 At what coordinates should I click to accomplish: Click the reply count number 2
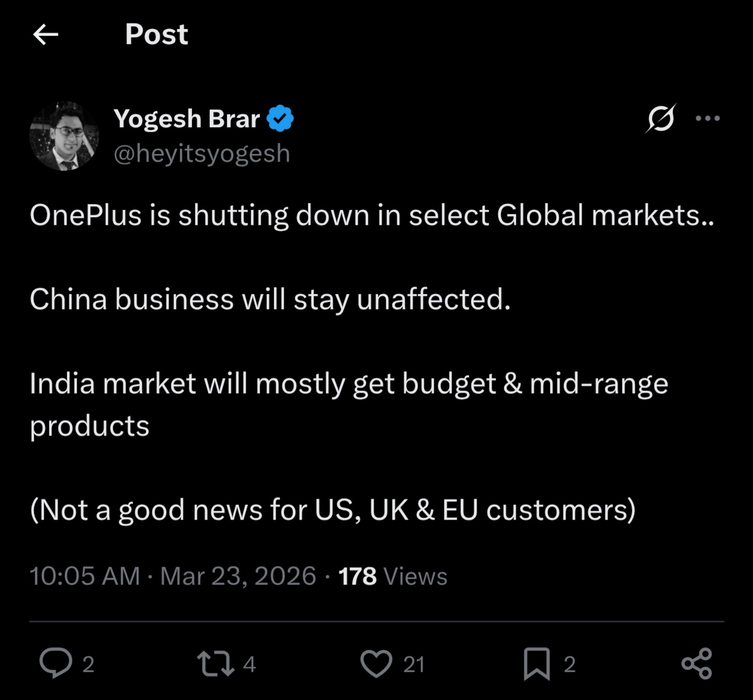88,664
